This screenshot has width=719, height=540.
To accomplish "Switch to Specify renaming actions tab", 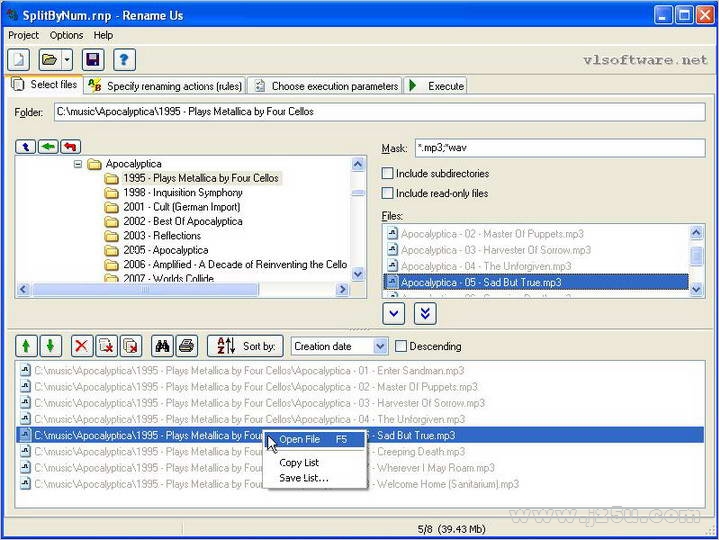I will (165, 86).
